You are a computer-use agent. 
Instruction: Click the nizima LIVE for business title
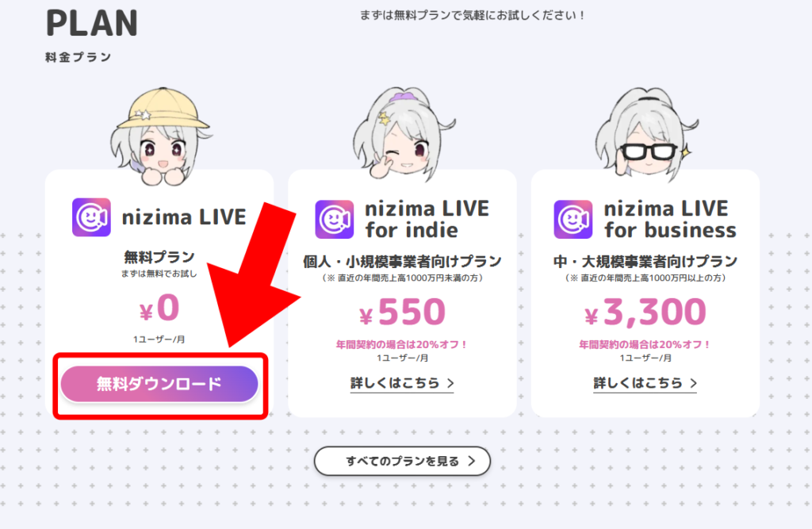(670, 219)
